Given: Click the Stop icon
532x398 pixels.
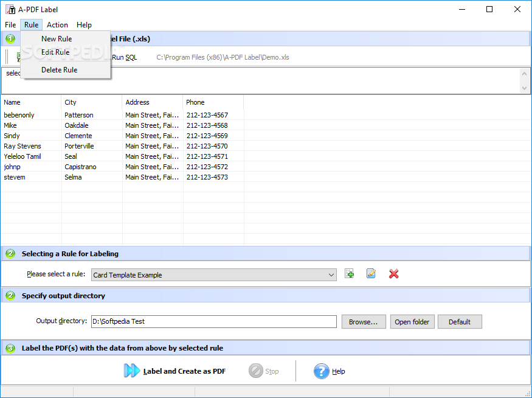Looking at the screenshot, I should 256,371.
